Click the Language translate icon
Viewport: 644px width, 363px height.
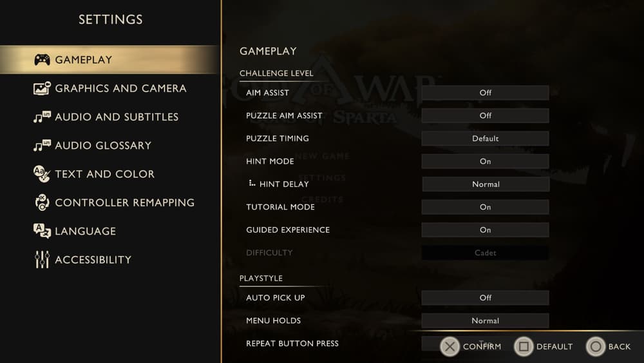(42, 231)
